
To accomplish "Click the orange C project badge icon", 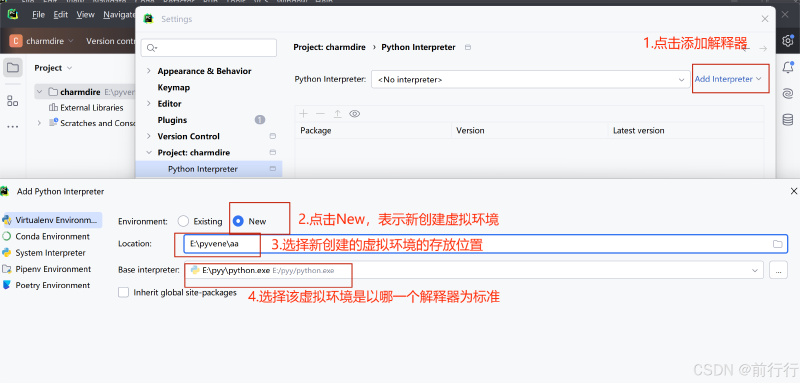I will point(16,41).
